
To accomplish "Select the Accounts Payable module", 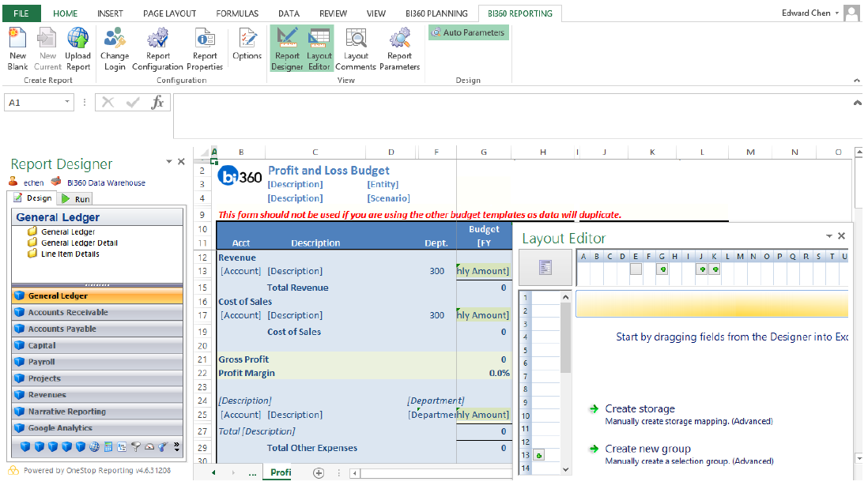I will point(97,329).
